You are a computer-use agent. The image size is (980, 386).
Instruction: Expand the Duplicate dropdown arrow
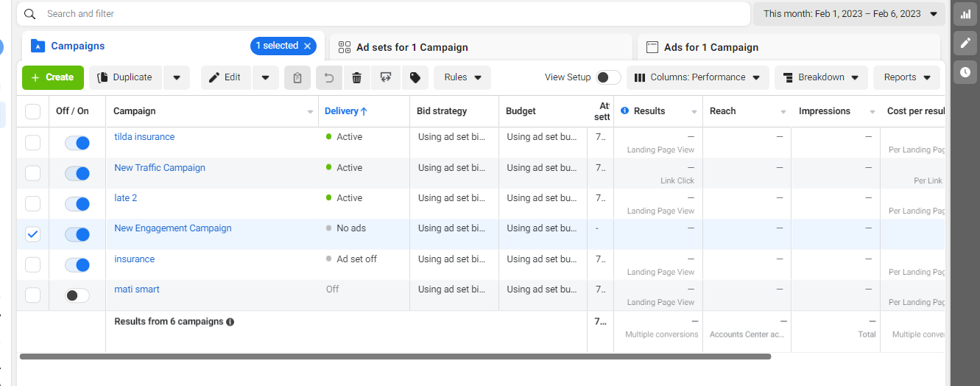(x=177, y=77)
